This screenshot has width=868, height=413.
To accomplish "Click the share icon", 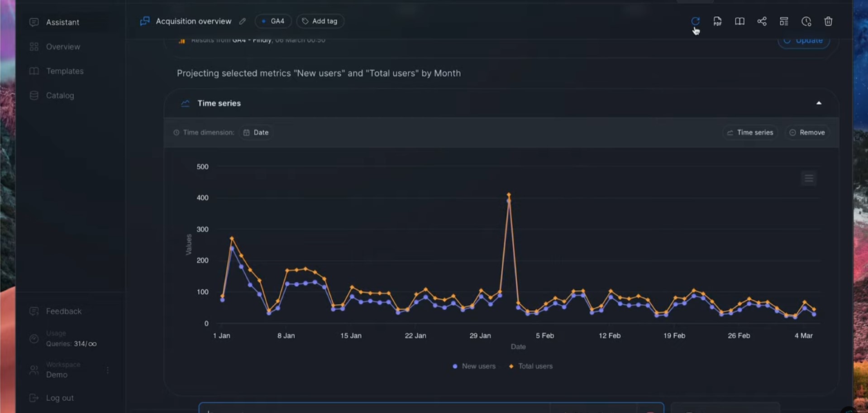I will (762, 21).
